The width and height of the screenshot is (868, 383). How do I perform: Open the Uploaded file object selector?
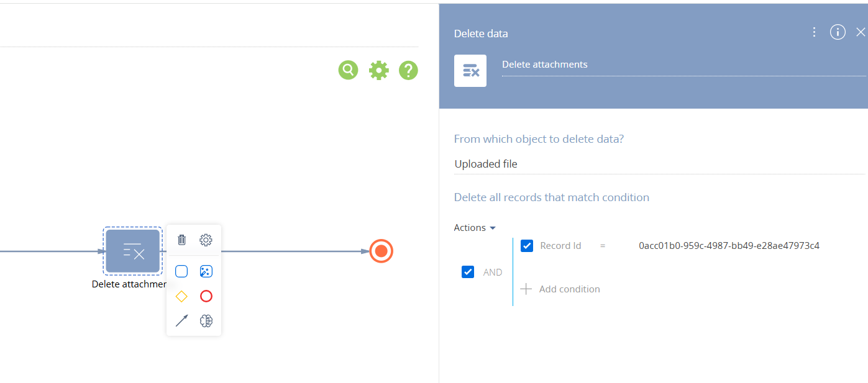tap(659, 164)
